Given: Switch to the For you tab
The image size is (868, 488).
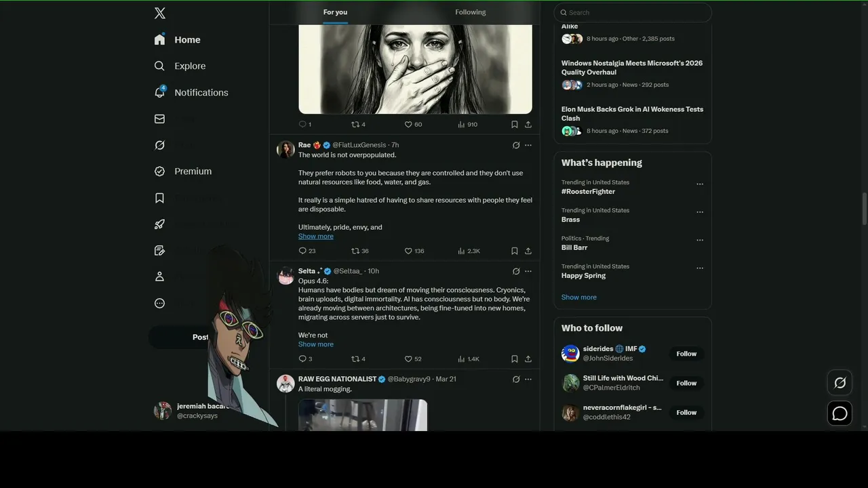Looking at the screenshot, I should pos(335,12).
